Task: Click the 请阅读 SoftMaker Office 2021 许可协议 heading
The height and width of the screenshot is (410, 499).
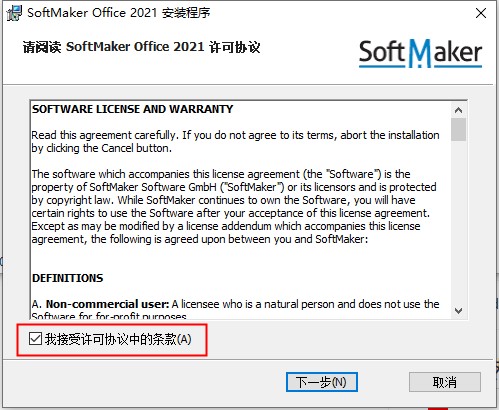Action: click(142, 47)
